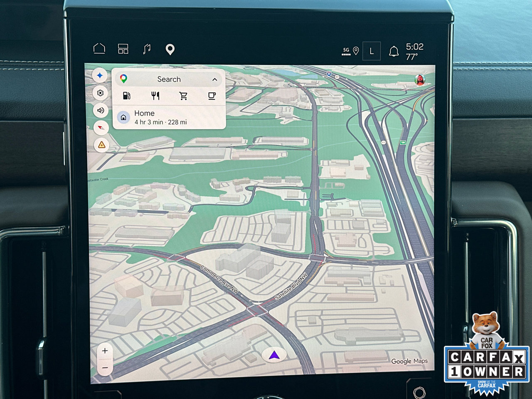Open the notifications bell
Viewport: 532px width, 399px height.
(x=394, y=52)
